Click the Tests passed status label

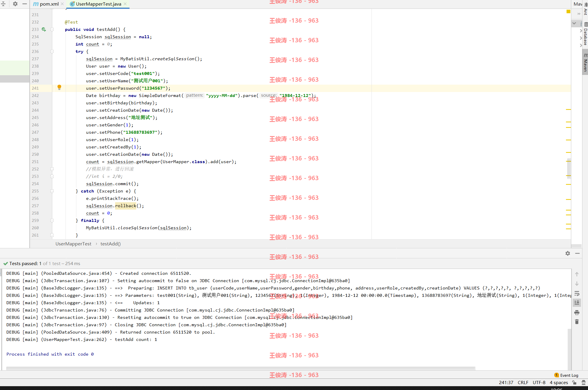[x=42, y=264]
